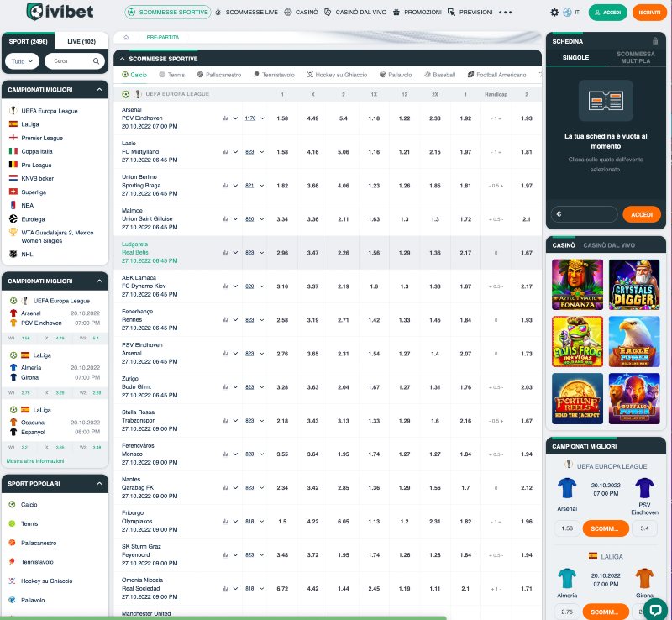Open Crystals Digger game thumbnail
The width and height of the screenshot is (672, 620).
(634, 284)
